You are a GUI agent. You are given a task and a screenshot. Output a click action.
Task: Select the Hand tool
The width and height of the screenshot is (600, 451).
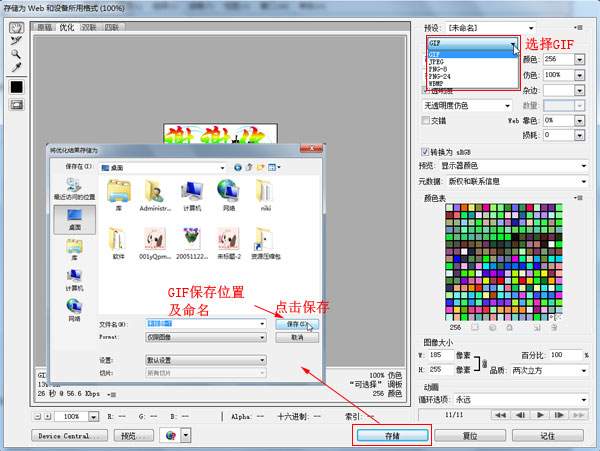click(x=16, y=28)
